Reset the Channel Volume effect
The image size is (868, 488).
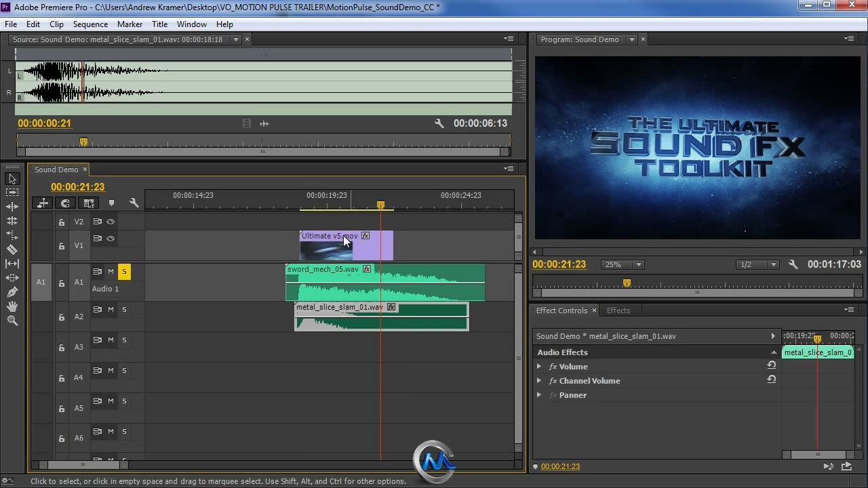point(771,380)
